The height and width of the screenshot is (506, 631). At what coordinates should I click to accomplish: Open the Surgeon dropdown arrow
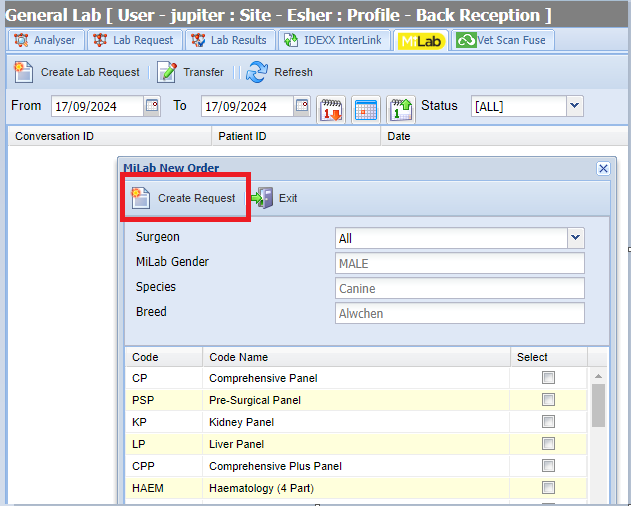576,238
